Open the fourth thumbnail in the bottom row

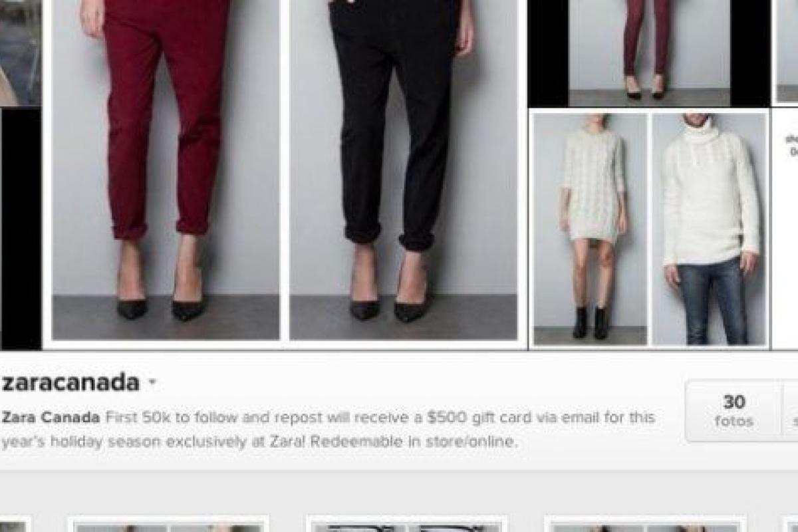pyautogui.click(x=644, y=525)
